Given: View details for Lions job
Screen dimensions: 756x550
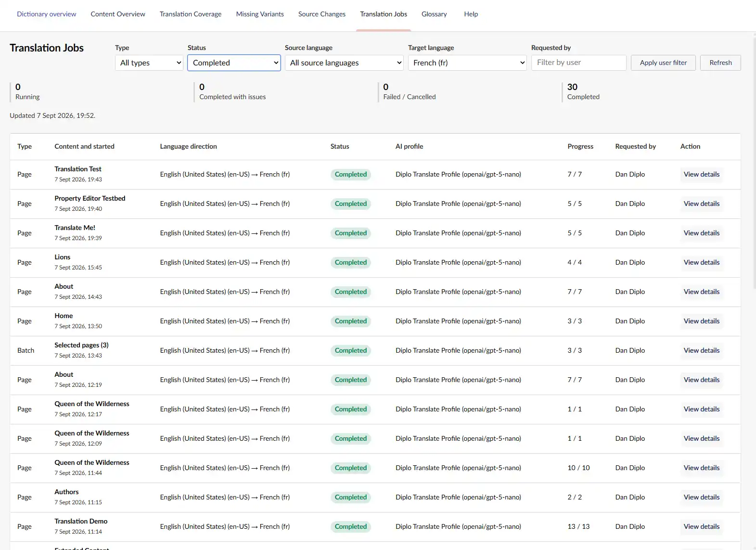Looking at the screenshot, I should 702,262.
